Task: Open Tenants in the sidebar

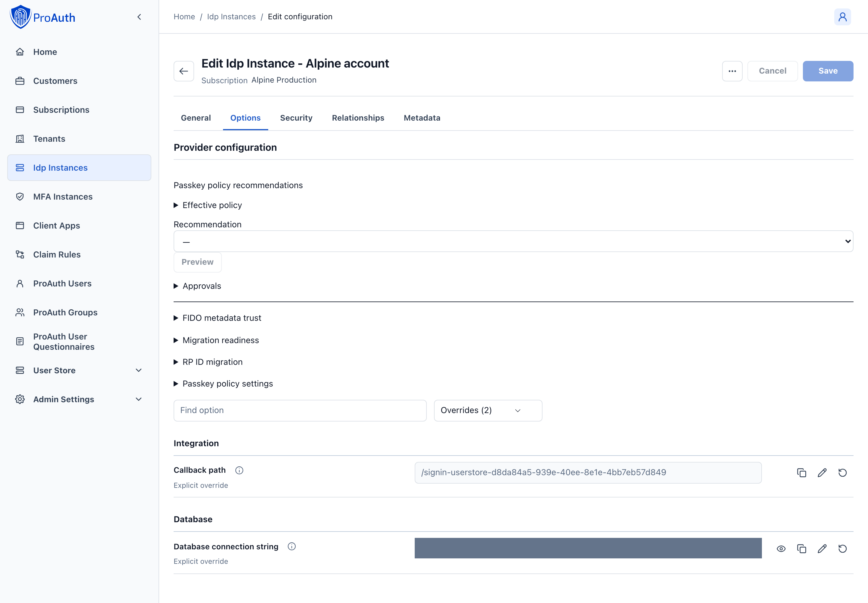Action: click(79, 139)
